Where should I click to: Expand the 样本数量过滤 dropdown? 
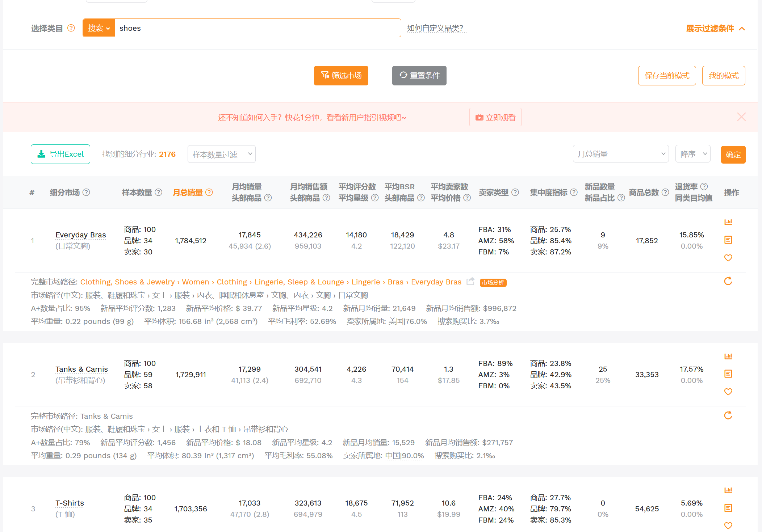(x=221, y=155)
